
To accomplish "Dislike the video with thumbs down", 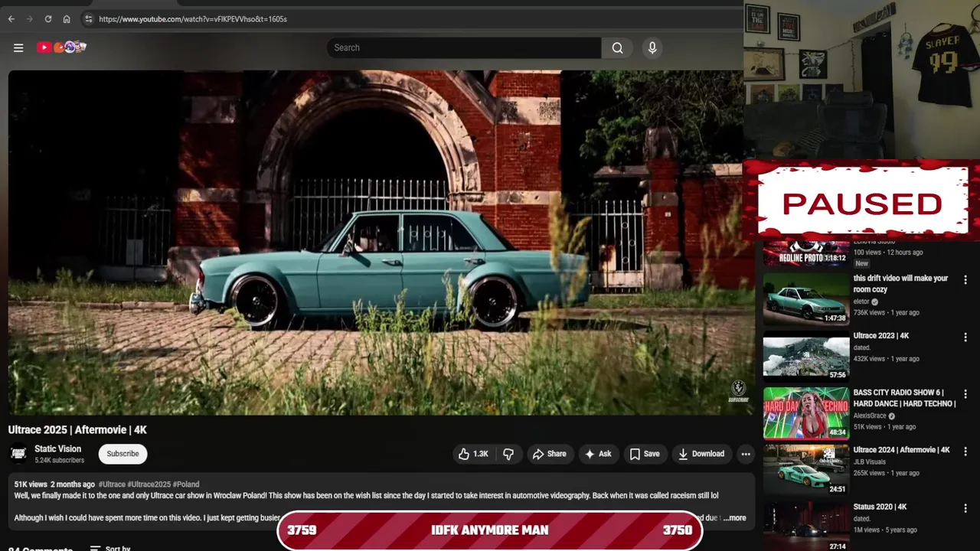I will [x=508, y=454].
